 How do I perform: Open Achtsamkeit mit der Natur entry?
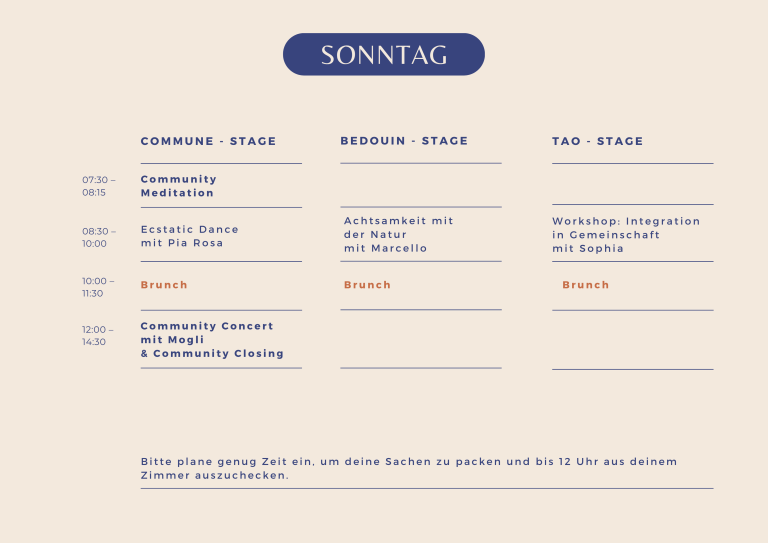tap(399, 235)
